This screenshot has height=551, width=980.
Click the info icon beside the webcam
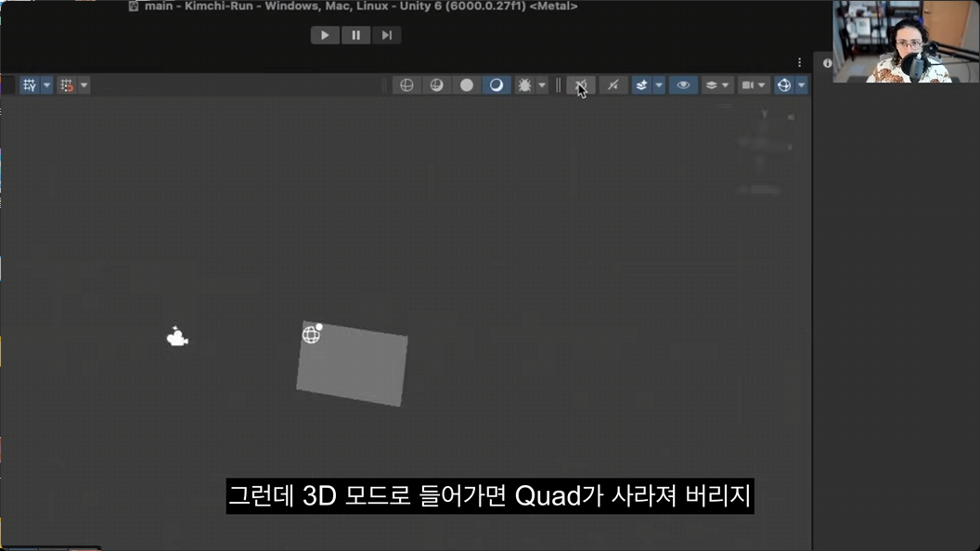pyautogui.click(x=828, y=63)
